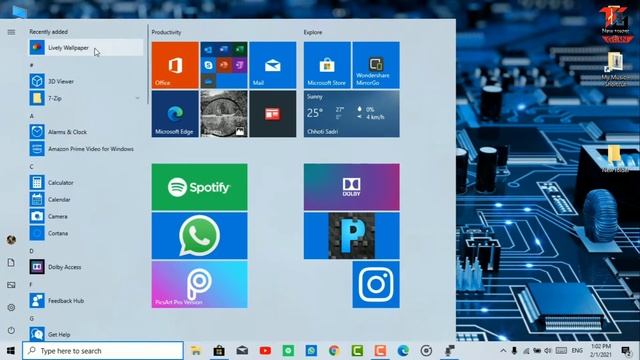The height and width of the screenshot is (360, 640).
Task: Open WhatsApp icon on the taskbar
Action: (311, 351)
